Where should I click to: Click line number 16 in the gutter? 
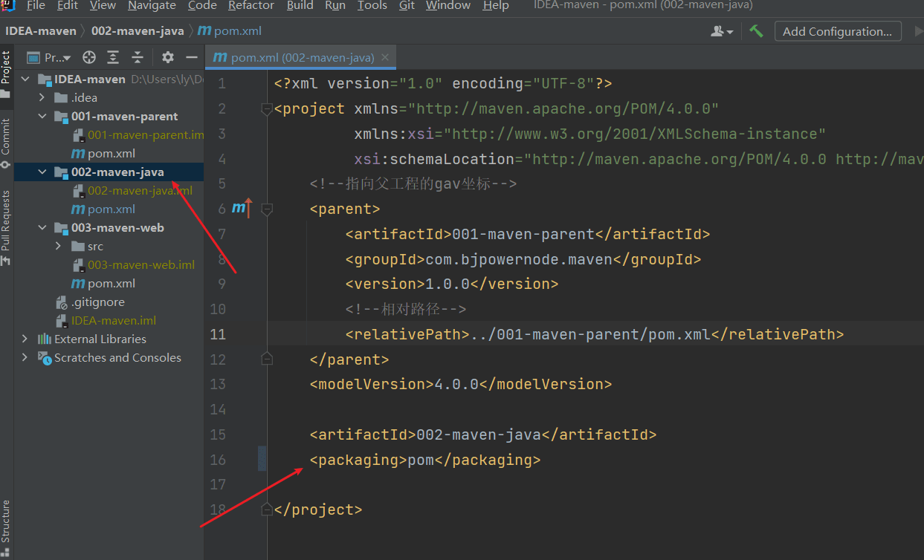217,460
